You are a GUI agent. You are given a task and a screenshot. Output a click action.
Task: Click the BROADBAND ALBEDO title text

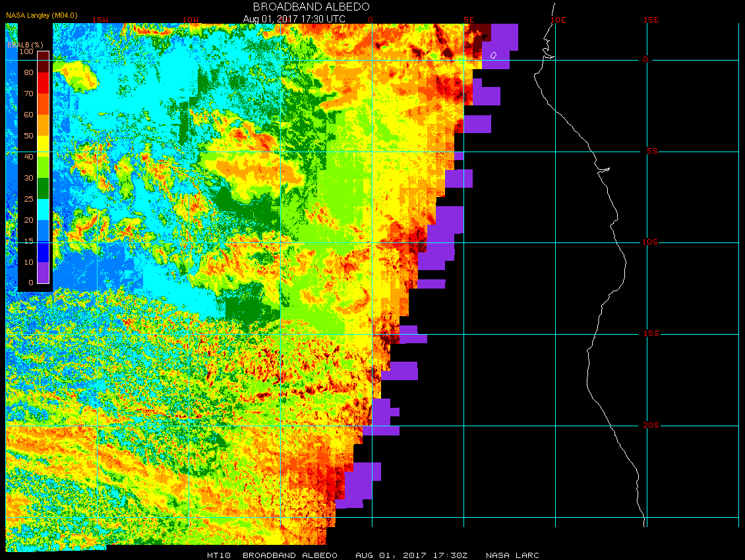(x=311, y=7)
